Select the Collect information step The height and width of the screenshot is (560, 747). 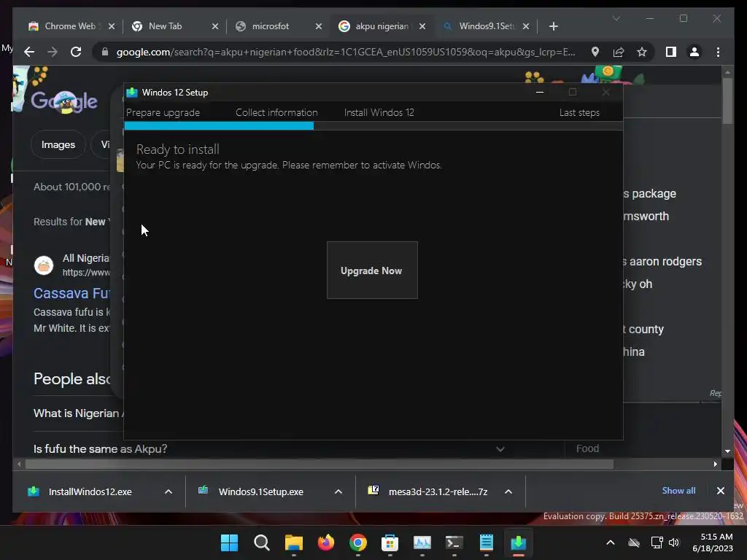point(276,113)
